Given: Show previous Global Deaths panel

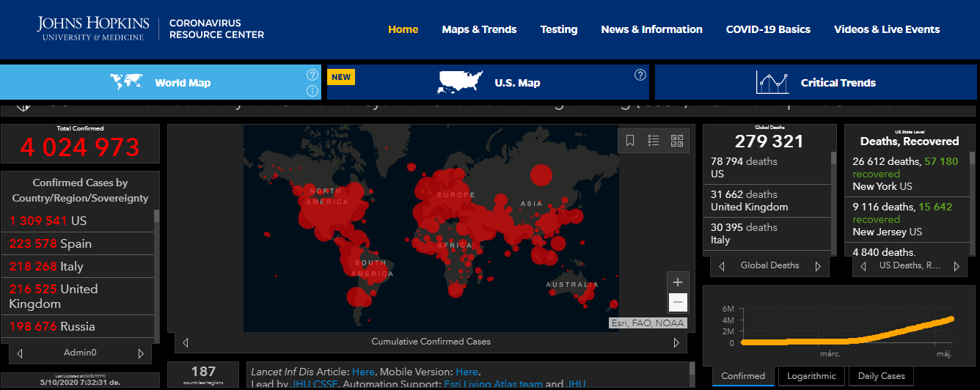Looking at the screenshot, I should point(722,266).
